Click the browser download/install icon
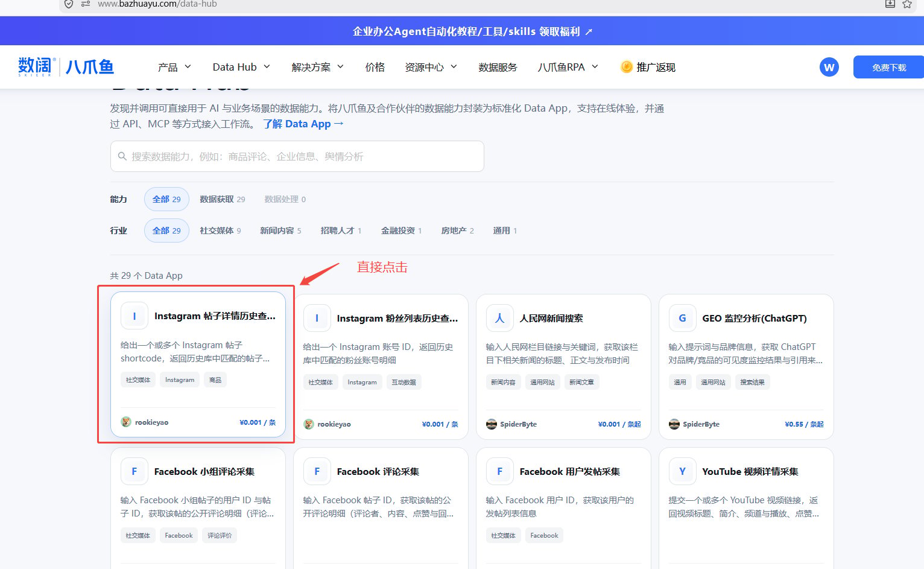The image size is (924, 569). tap(890, 4)
